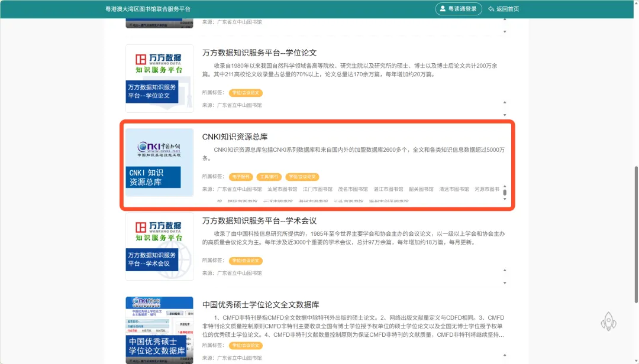Viewport: 639px width, 364px height.
Task: Click the user icon in 粤读通登录
Action: (x=443, y=8)
